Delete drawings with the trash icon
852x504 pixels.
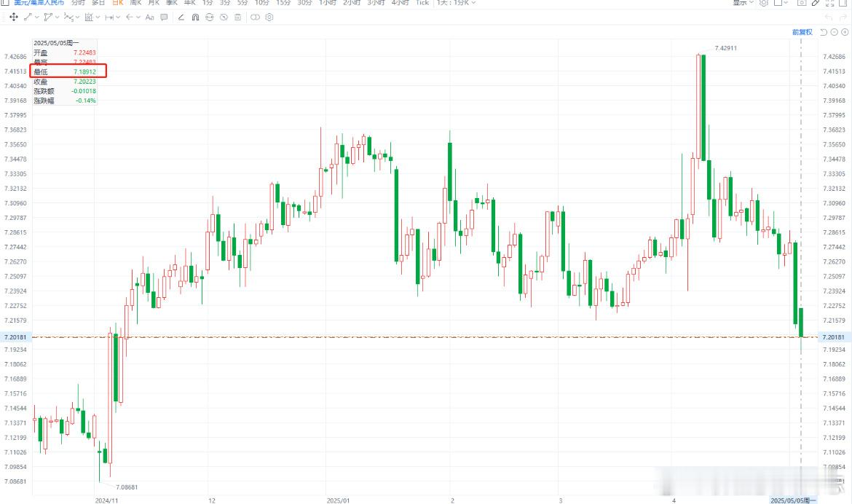coord(237,17)
